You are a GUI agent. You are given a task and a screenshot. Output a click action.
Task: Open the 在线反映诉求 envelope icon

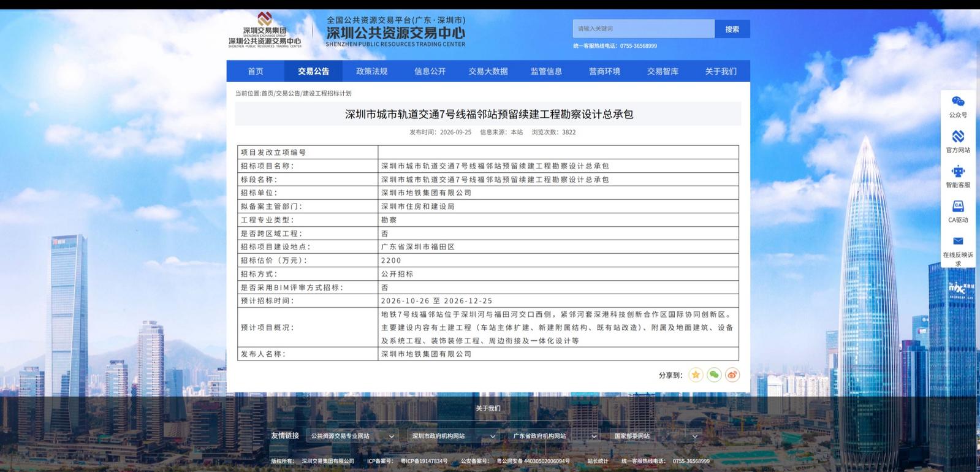pos(958,241)
